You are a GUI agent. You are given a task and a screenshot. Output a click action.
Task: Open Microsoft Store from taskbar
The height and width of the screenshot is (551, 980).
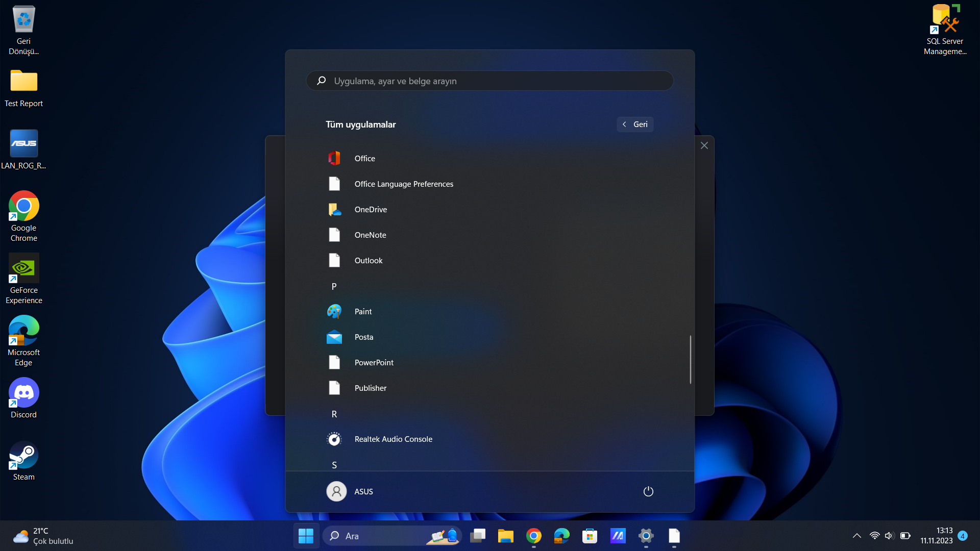[590, 536]
